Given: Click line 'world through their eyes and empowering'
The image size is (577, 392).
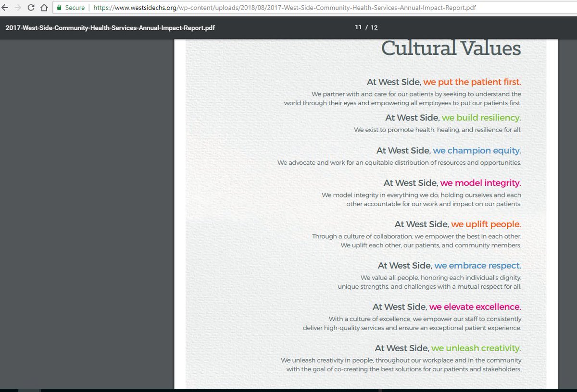Looking at the screenshot, I should pos(402,103).
